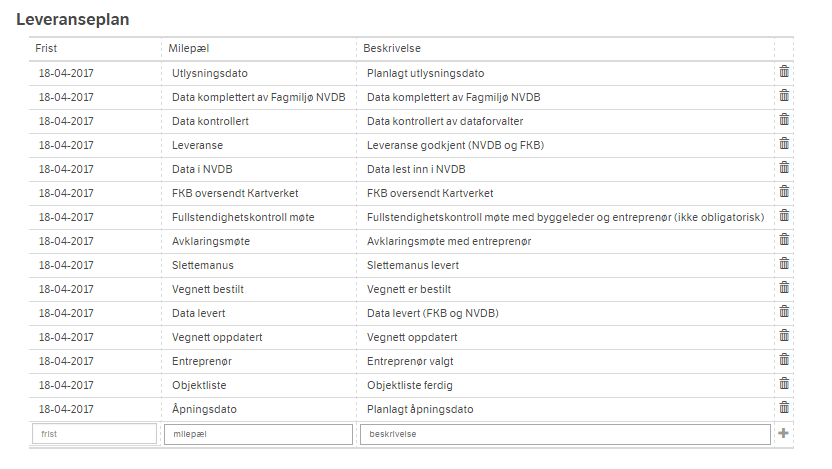This screenshot has width=832, height=469.
Task: Select the Data levert (FKB og NVDB) description
Action: click(x=432, y=314)
